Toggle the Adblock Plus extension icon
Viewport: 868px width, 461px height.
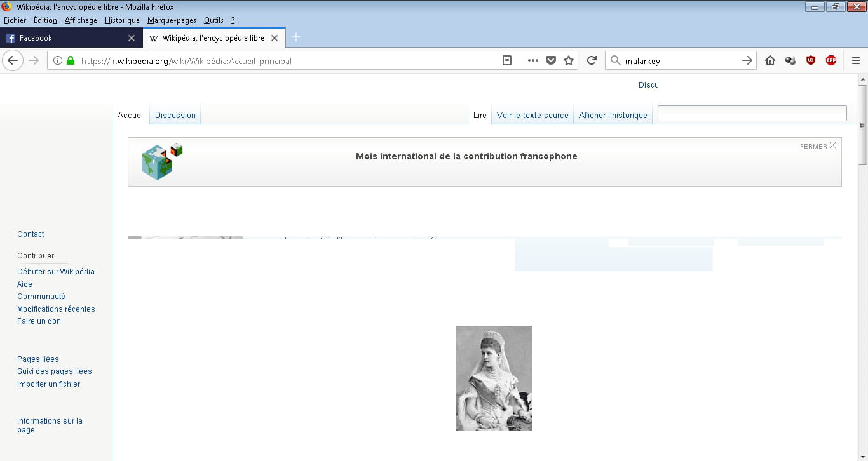click(831, 60)
